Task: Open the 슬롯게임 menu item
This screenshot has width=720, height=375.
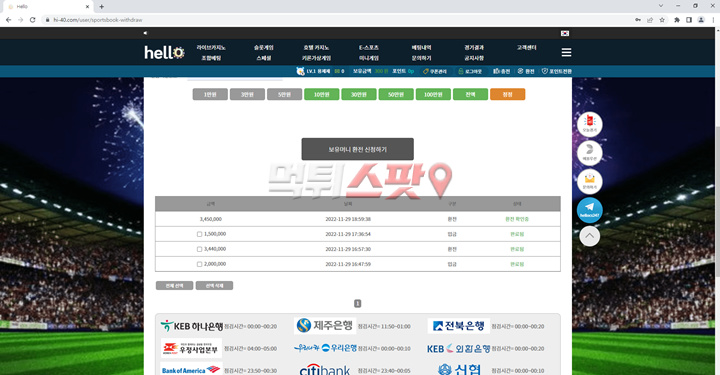Action: point(264,47)
